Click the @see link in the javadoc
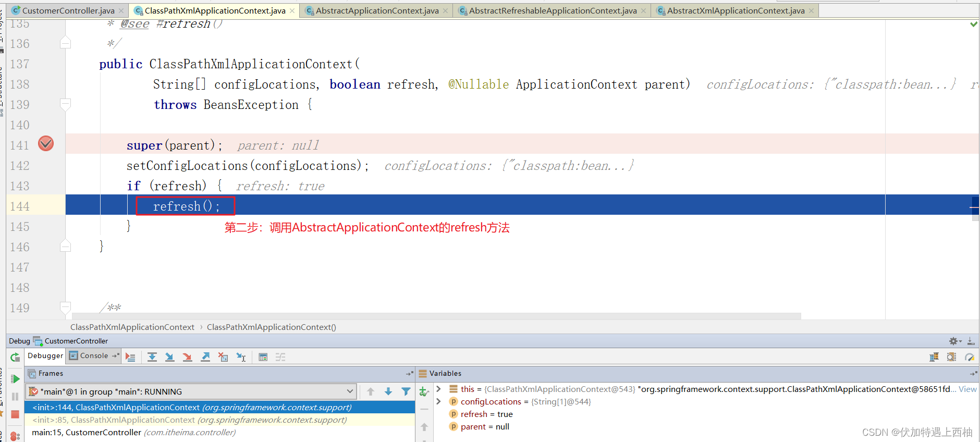 [134, 24]
